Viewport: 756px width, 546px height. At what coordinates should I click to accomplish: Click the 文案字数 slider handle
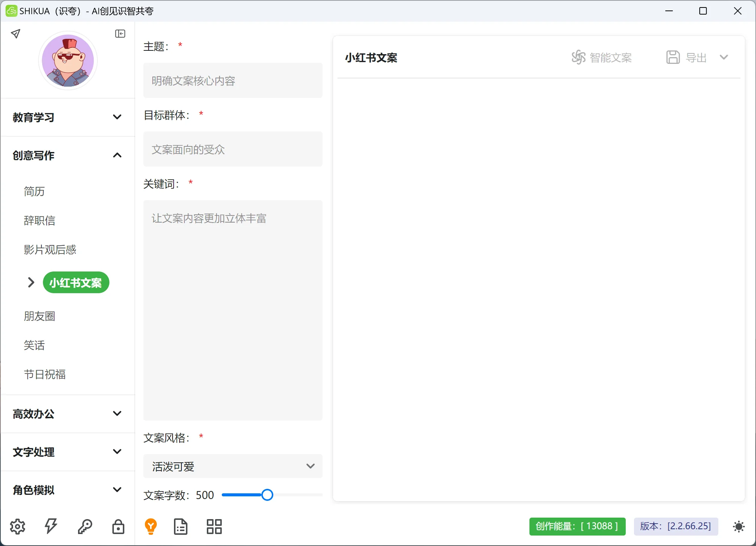coord(267,495)
